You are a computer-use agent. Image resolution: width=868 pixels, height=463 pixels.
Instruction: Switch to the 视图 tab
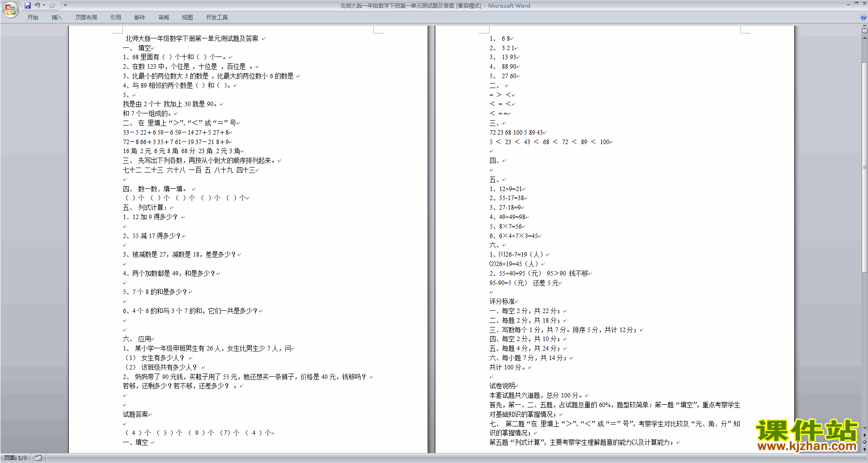(188, 18)
